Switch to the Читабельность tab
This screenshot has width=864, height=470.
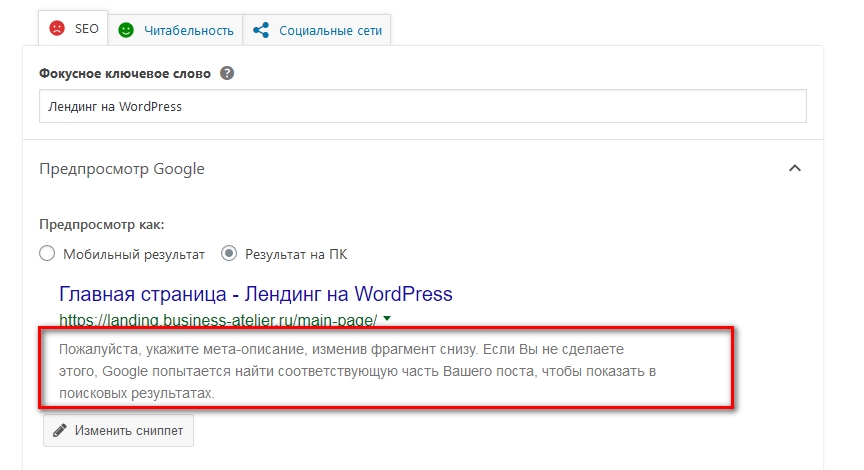tap(176, 30)
